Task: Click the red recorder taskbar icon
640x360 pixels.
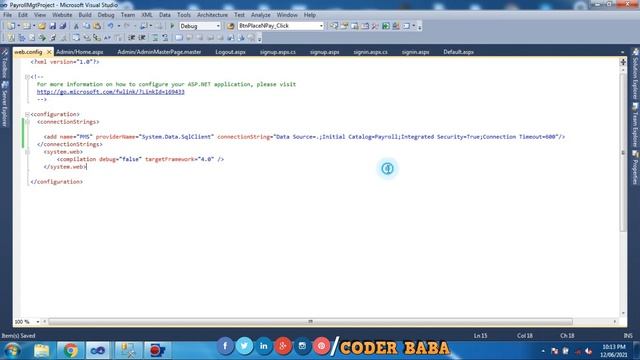Action: tap(157, 350)
